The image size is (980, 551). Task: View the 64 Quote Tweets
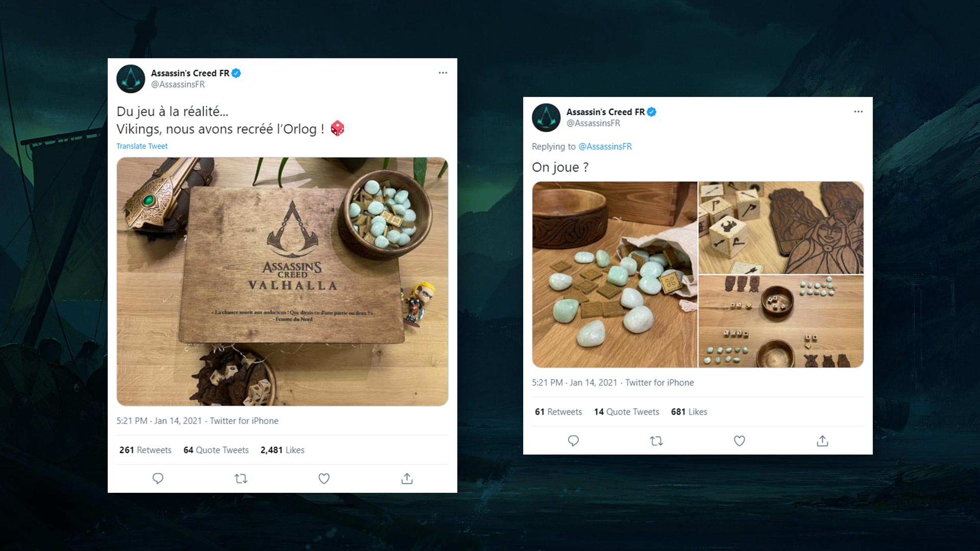pos(216,450)
